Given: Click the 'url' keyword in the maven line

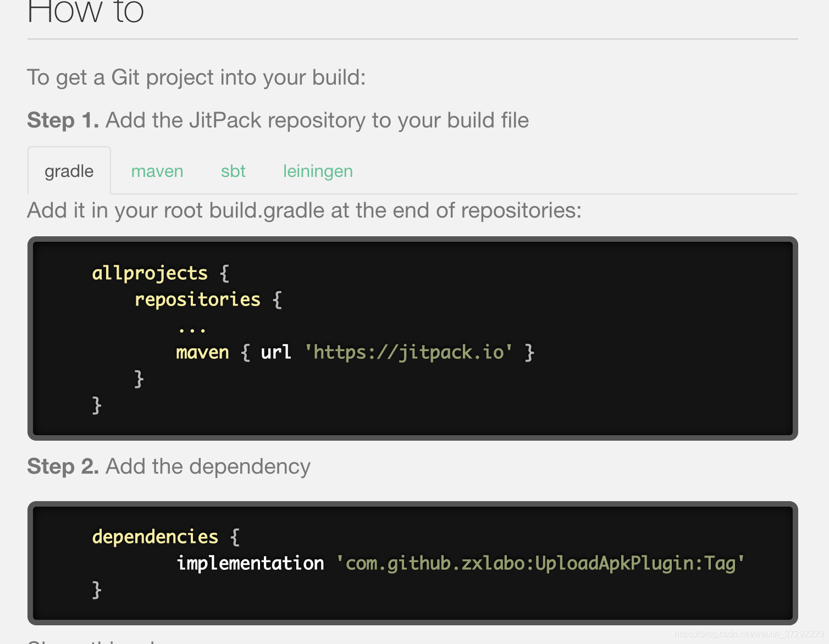Looking at the screenshot, I should [x=276, y=352].
